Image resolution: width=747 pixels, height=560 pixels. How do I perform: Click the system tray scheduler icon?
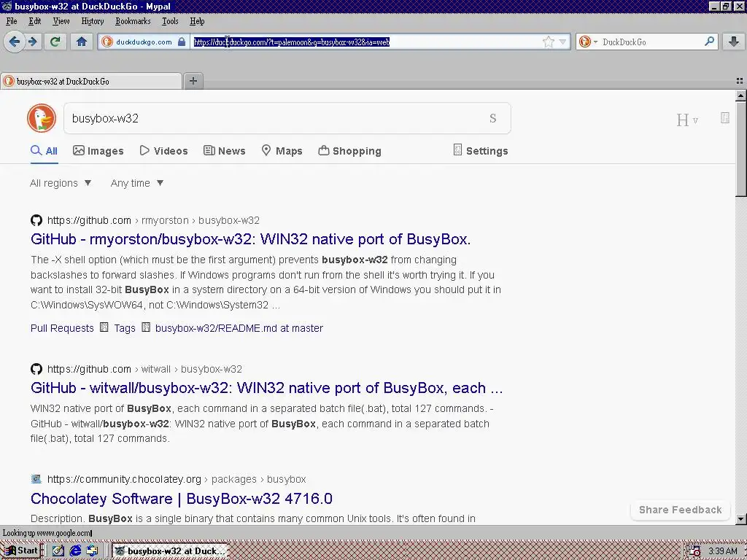pos(694,551)
